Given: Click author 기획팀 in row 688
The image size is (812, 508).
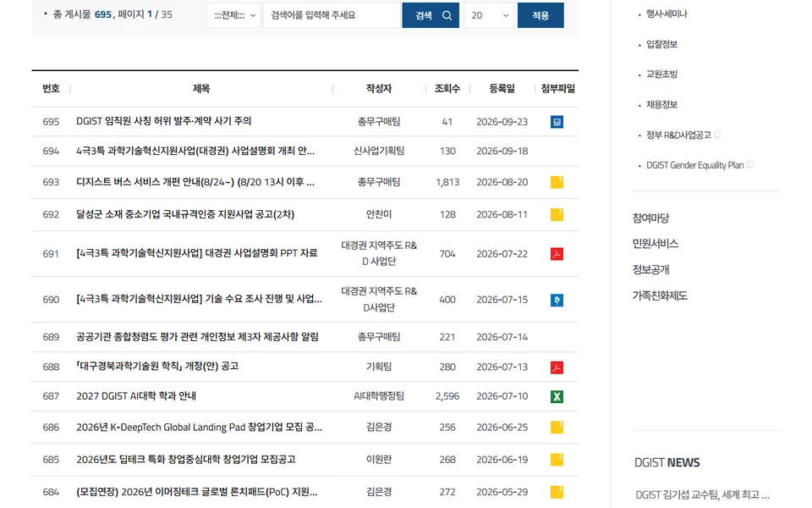Looking at the screenshot, I should click(379, 367).
